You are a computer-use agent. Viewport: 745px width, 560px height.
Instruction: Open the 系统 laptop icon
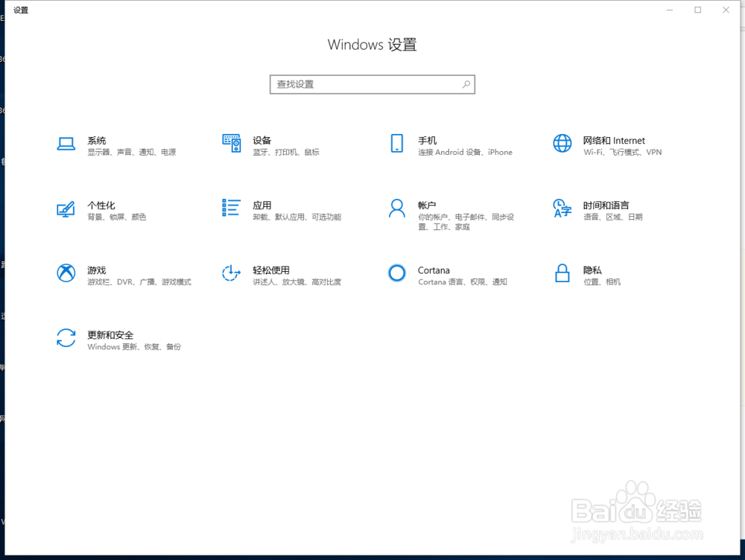click(66, 144)
